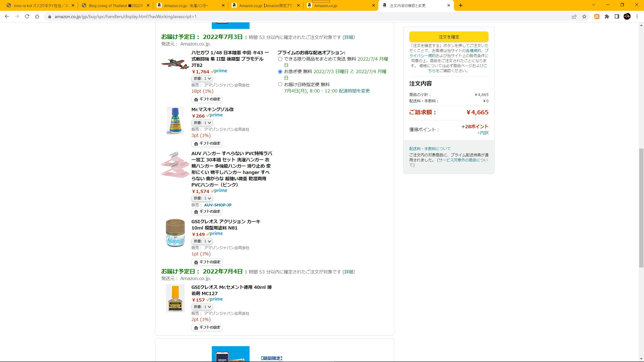Click the Mr.Cement bottle thumbnail
The height and width of the screenshot is (362, 644).
(x=175, y=298)
